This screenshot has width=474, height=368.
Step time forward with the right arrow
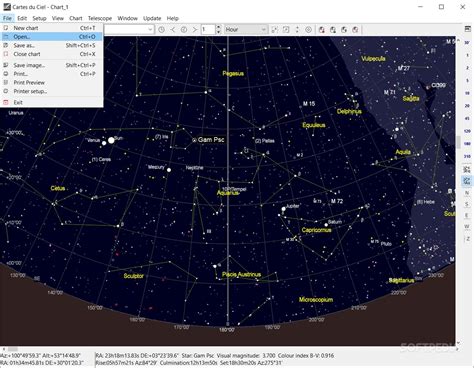click(195, 30)
